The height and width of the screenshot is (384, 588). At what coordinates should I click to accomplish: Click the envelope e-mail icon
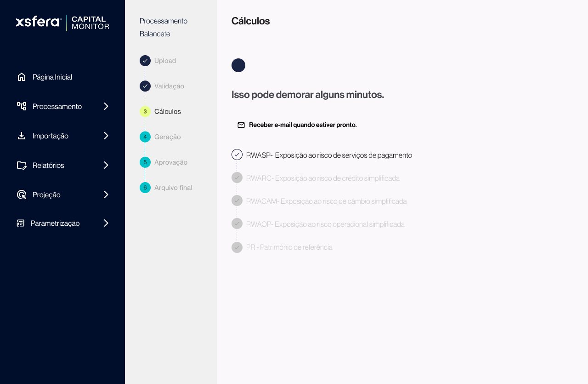[241, 125]
